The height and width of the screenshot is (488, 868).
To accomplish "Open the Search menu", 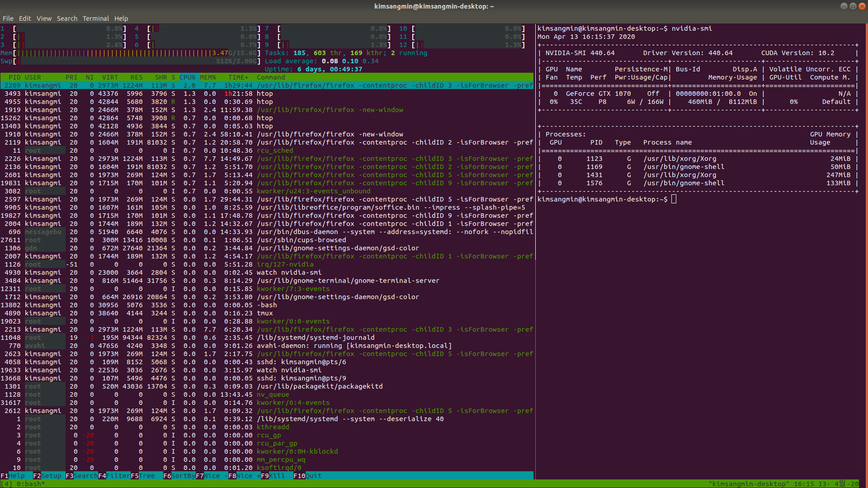I will (67, 19).
